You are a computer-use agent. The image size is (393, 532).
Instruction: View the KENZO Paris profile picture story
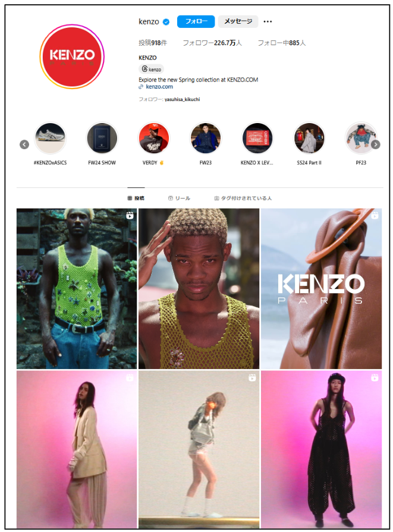click(x=72, y=56)
